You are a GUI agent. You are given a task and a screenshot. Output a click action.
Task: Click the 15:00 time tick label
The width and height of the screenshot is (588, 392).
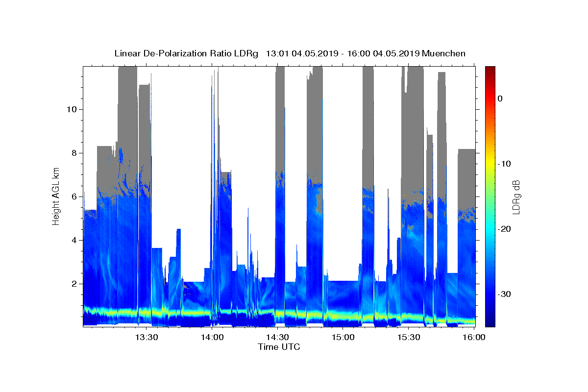(343, 337)
